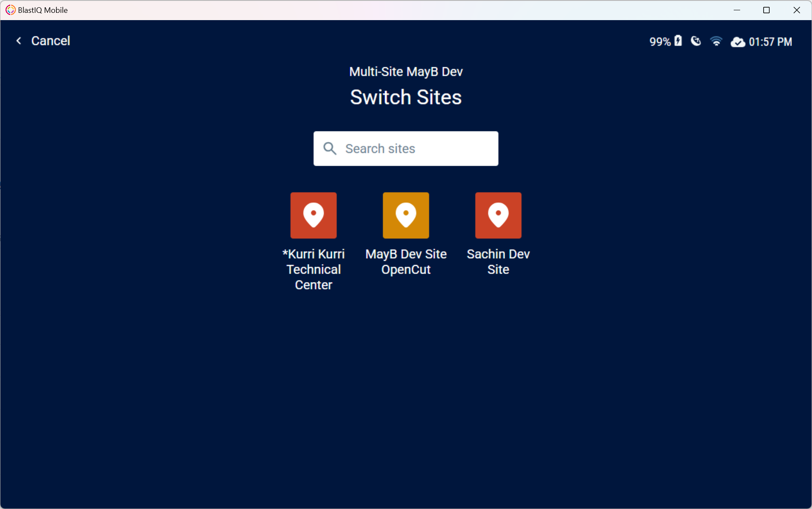Click the Wi-Fi signal status icon
The width and height of the screenshot is (812, 509).
[716, 41]
